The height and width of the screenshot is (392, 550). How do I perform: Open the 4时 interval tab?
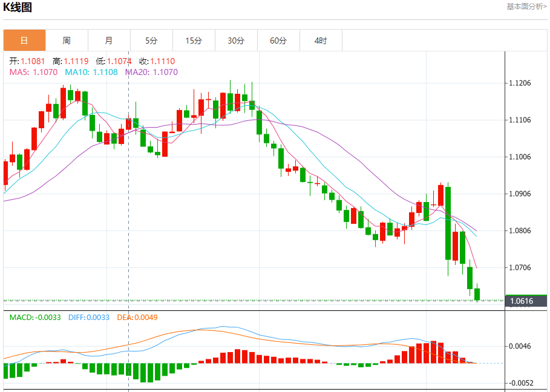(321, 41)
